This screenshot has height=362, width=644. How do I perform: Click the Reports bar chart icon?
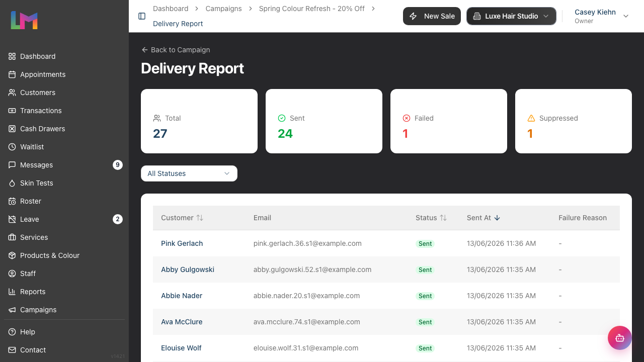12,292
